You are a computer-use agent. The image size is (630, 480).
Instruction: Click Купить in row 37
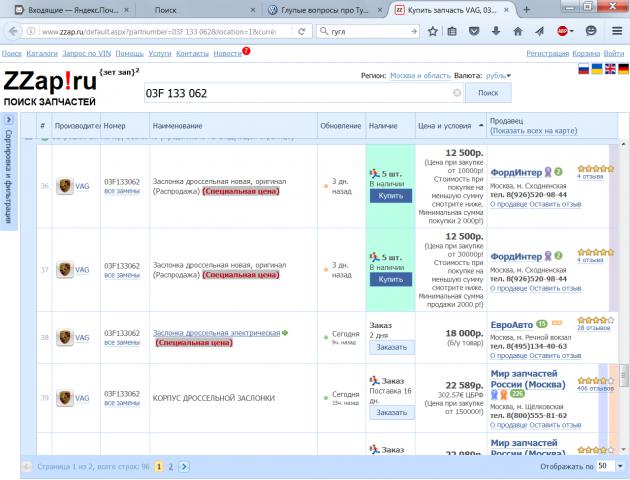tap(391, 279)
